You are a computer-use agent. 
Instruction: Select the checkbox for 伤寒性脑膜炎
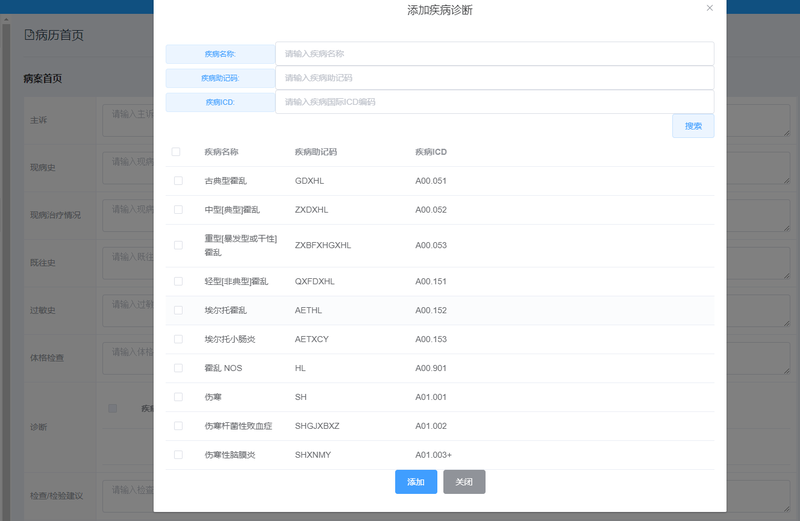[x=178, y=455]
